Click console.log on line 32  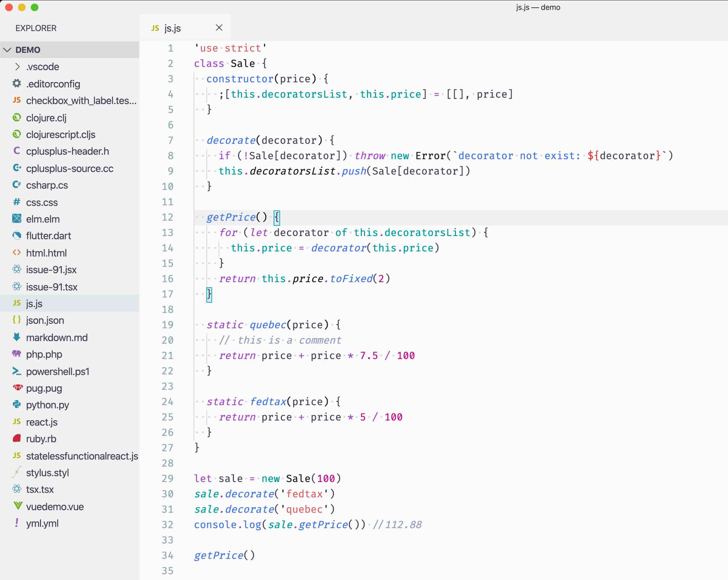(x=227, y=524)
